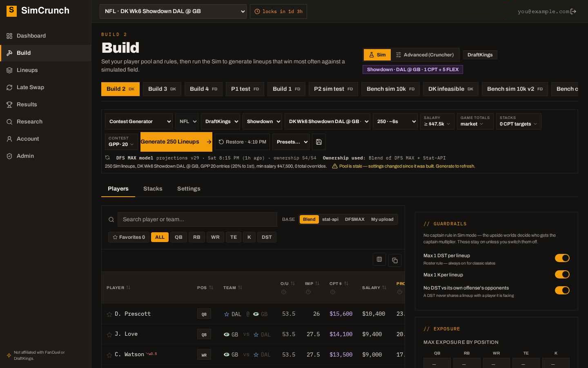Switch to the Build 3 tab
588x368 pixels.
[162, 89]
